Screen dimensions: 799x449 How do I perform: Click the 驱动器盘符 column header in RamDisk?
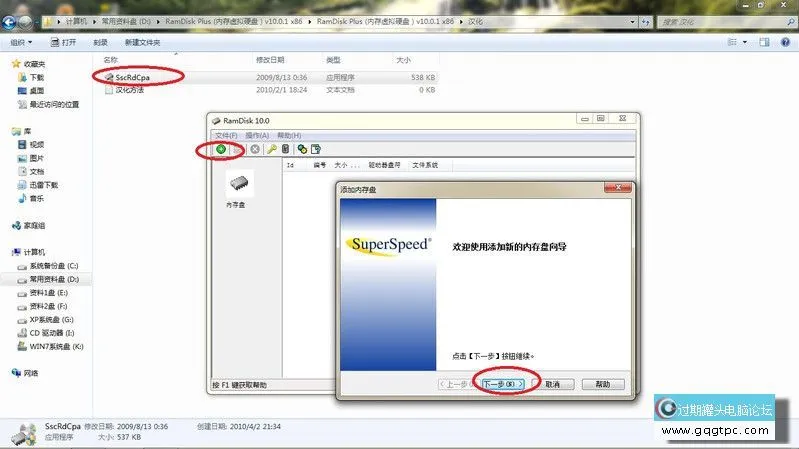(384, 165)
